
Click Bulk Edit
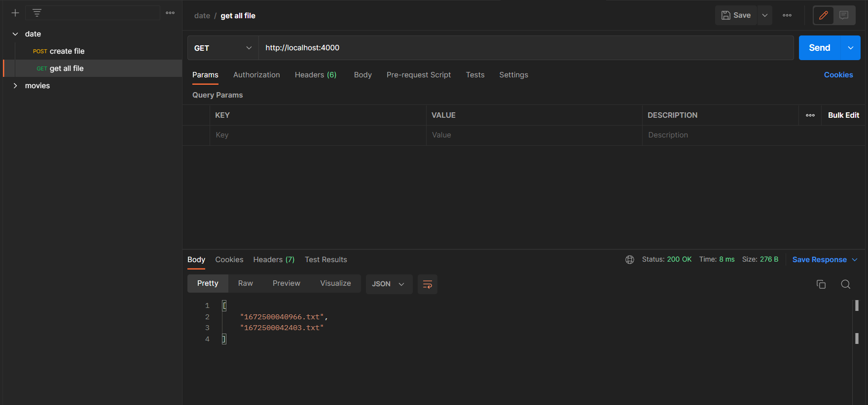click(843, 115)
